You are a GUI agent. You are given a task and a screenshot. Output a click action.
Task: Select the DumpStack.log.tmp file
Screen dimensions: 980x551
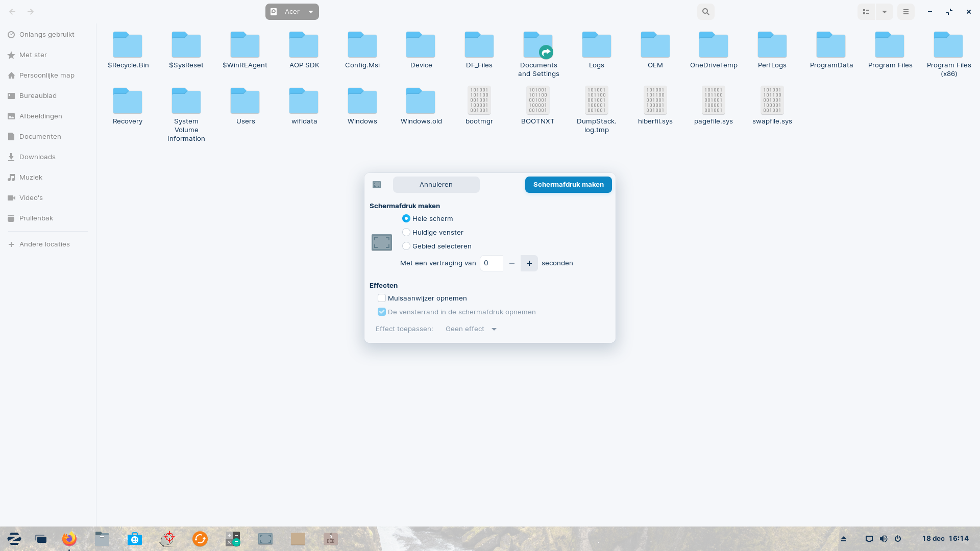coord(597,110)
